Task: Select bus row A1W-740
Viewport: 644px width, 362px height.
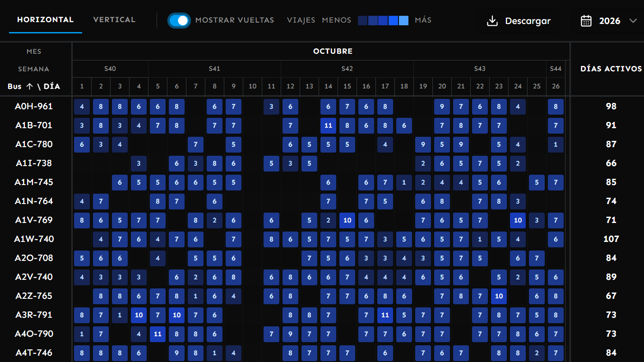Action: (x=34, y=239)
